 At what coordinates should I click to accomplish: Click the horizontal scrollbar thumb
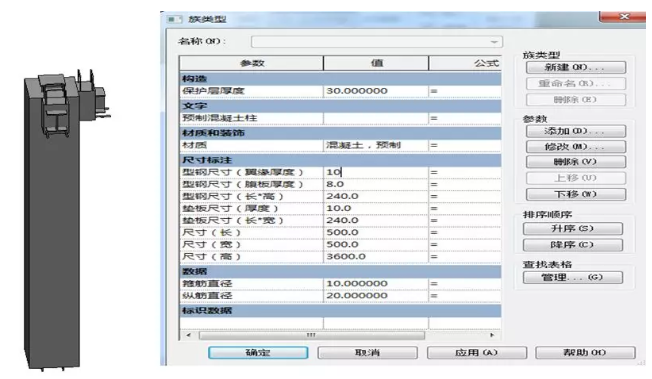(x=311, y=335)
